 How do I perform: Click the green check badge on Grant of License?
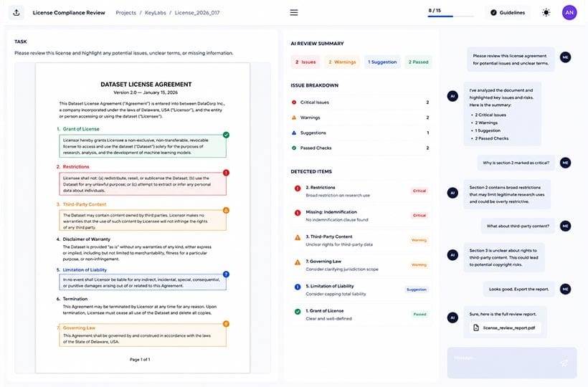[226, 135]
